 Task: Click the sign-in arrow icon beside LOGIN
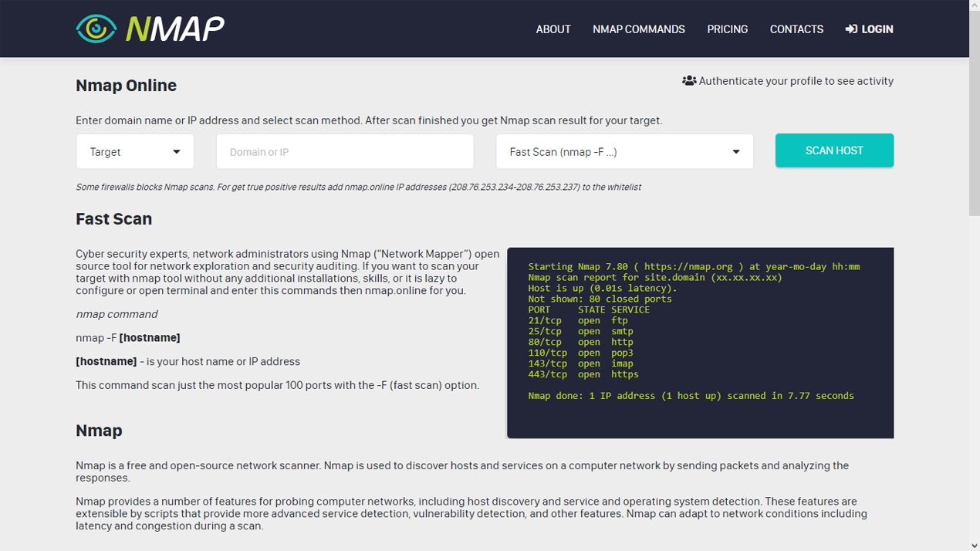[851, 29]
